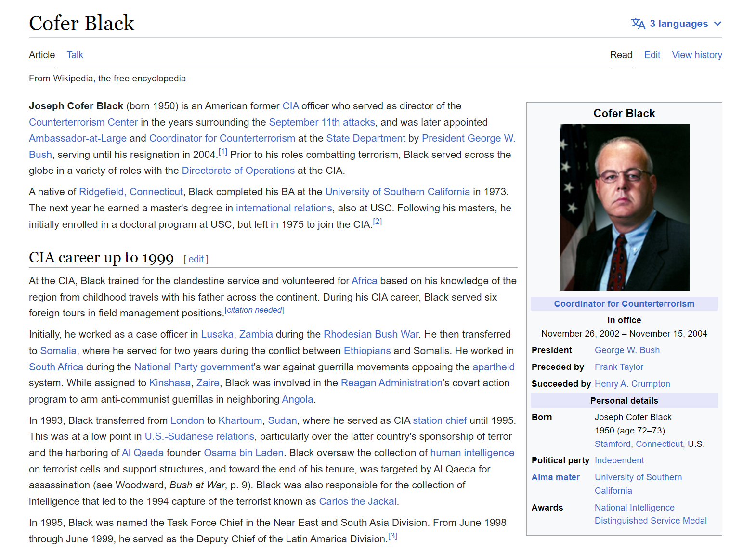Screen dimensions: 756x551
Task: Click the citation needed tag
Action: pos(254,310)
